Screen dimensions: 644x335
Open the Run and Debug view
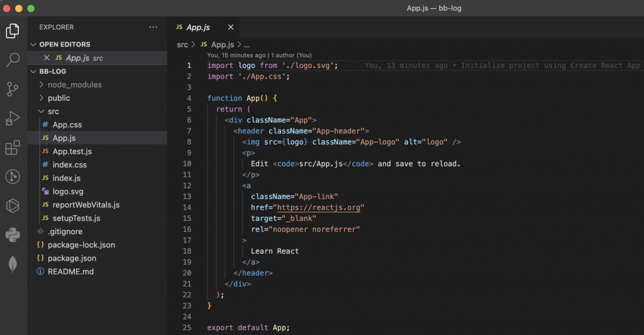tap(13, 118)
